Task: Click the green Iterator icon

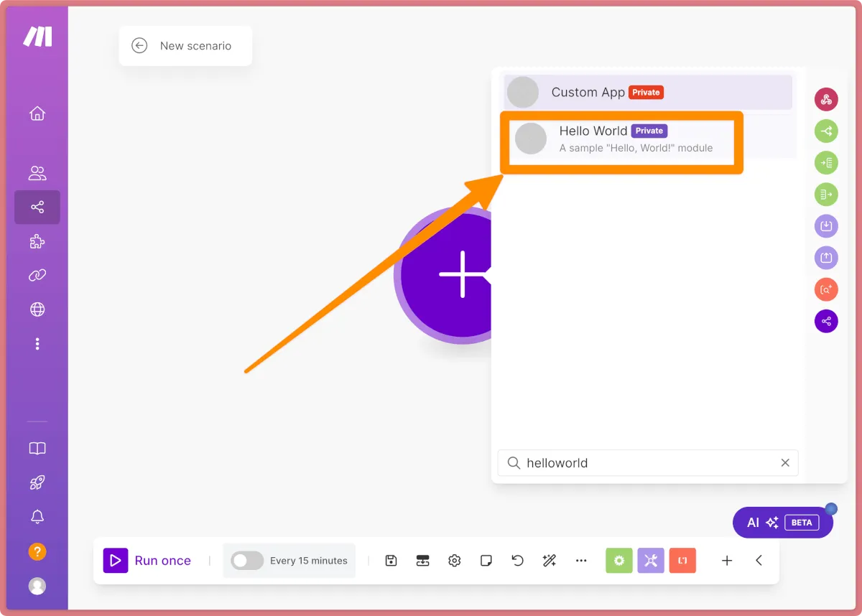Action: [x=826, y=194]
